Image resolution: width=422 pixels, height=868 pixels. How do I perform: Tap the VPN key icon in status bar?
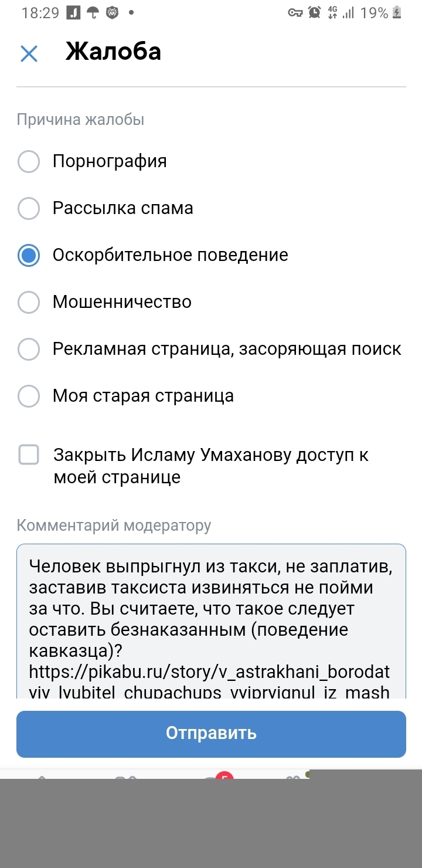(x=295, y=13)
